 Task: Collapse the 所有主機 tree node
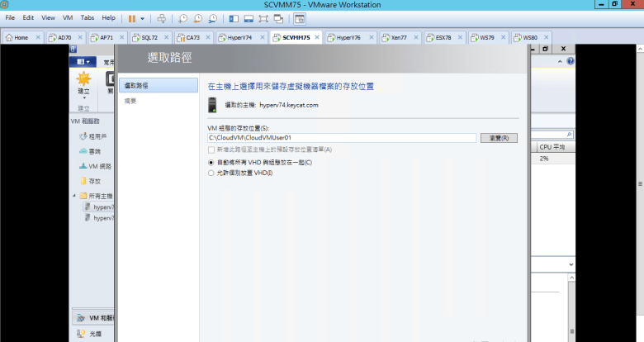tap(74, 196)
